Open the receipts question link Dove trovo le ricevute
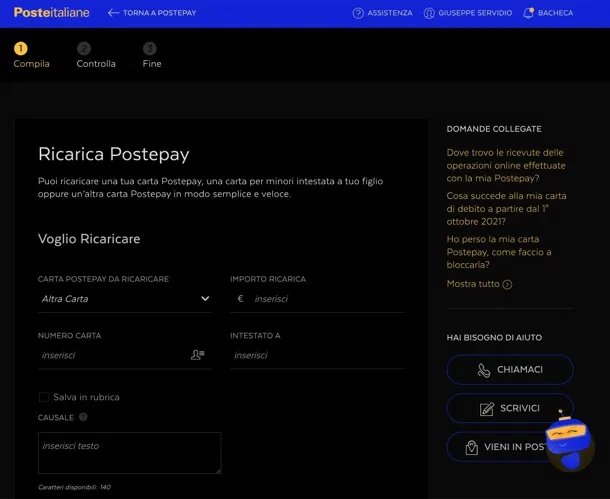Image resolution: width=610 pixels, height=499 pixels. click(506, 165)
